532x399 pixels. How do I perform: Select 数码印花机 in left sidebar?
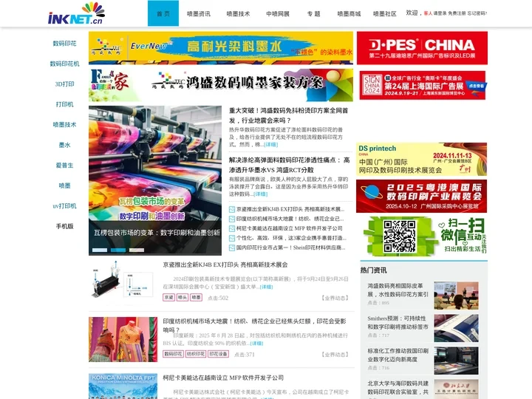[x=64, y=64]
